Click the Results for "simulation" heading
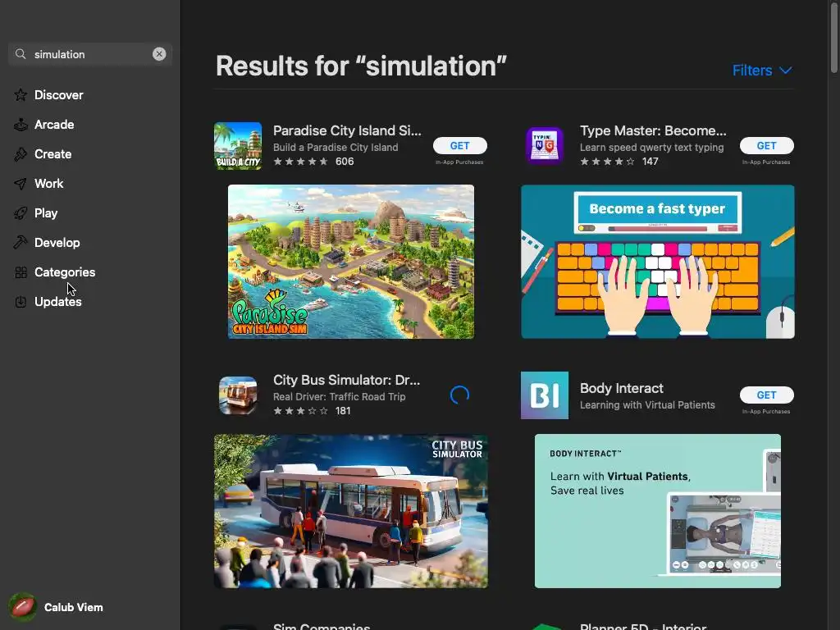The image size is (840, 630). pyautogui.click(x=361, y=66)
